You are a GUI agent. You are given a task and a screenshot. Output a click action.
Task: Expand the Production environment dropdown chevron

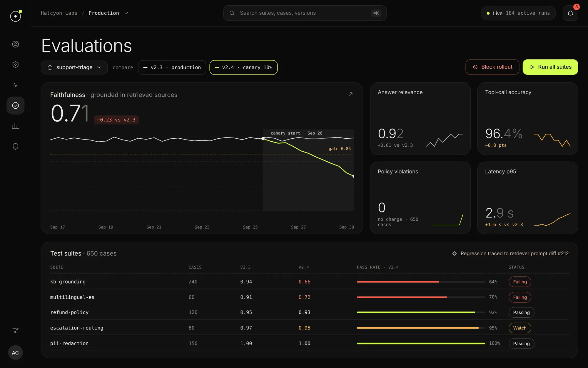126,13
